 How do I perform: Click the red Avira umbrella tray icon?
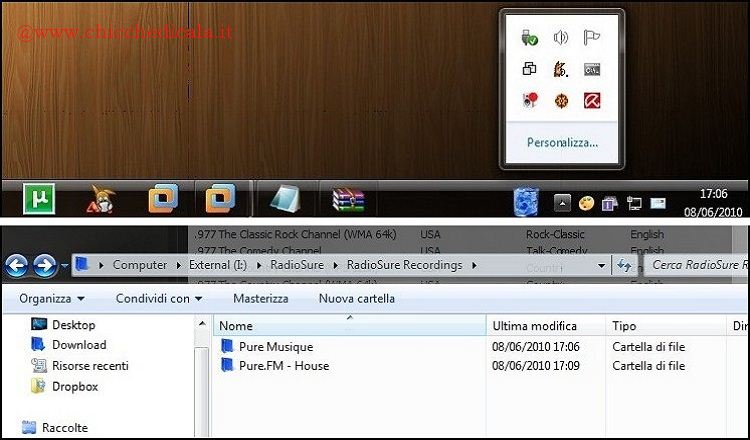pyautogui.click(x=592, y=100)
